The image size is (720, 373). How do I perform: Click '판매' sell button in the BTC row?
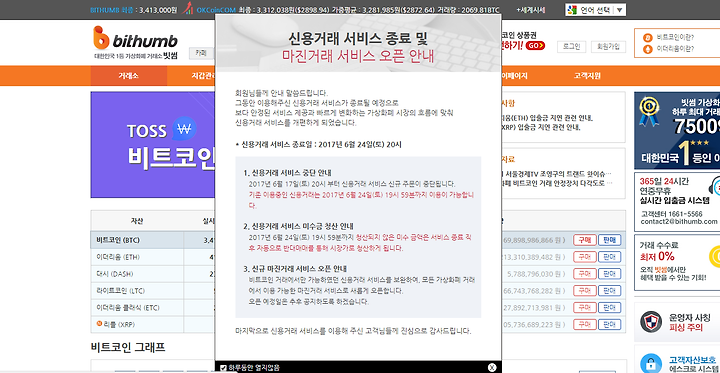point(609,240)
